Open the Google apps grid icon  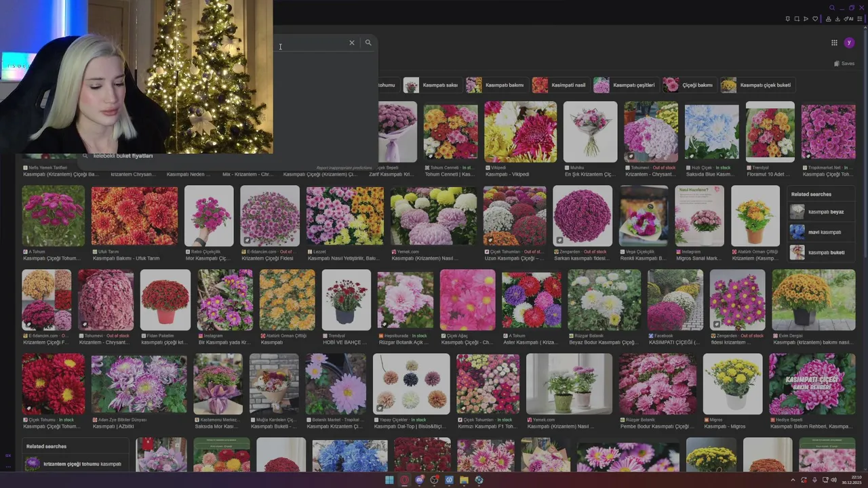click(834, 43)
